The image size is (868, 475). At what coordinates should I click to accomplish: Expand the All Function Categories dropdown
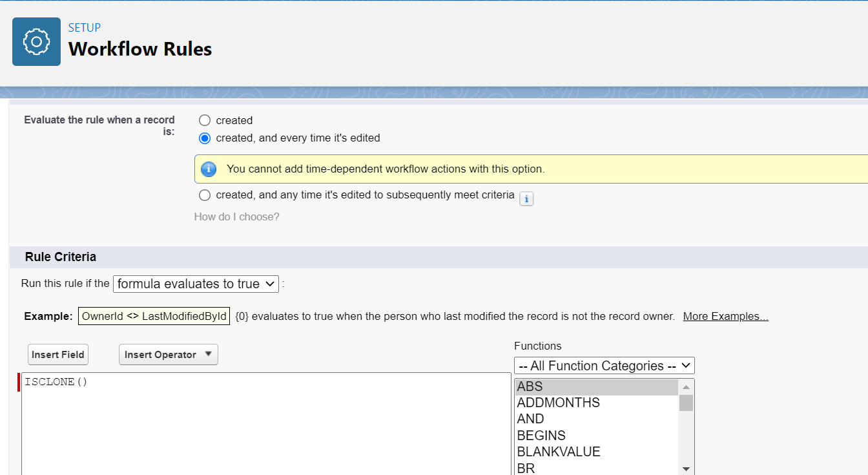click(x=604, y=366)
